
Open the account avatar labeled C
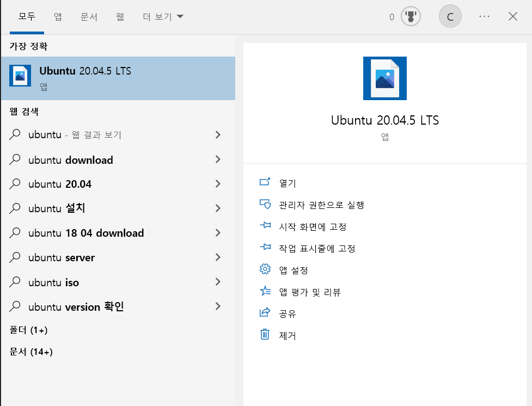450,16
